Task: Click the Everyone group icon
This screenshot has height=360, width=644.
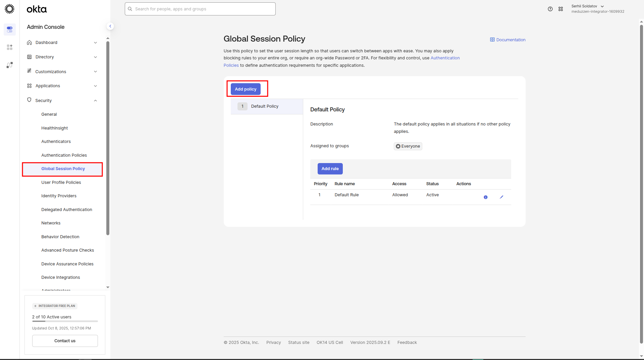Action: [398, 146]
